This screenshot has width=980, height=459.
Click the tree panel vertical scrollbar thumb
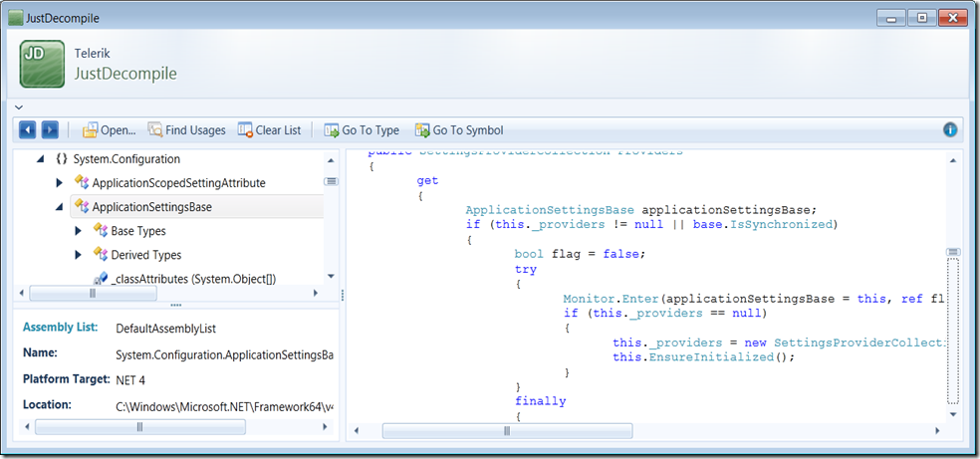click(x=331, y=181)
